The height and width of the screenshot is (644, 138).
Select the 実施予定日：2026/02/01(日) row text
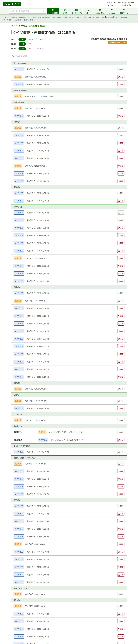[38, 201]
